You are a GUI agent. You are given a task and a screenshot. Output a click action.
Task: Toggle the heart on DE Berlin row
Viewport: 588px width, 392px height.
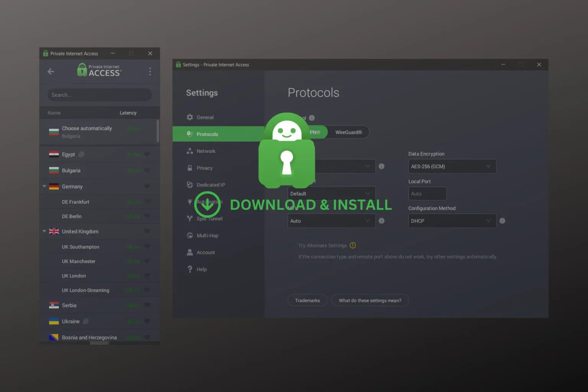[147, 216]
